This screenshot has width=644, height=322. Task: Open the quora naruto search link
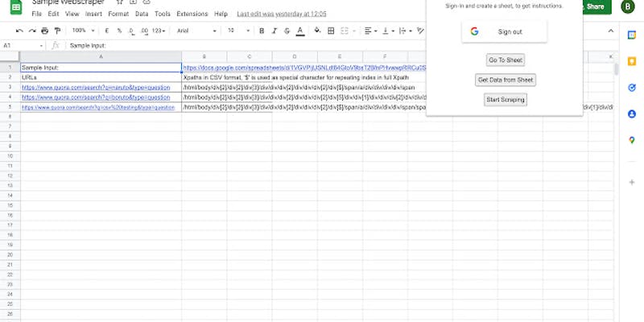(96, 88)
